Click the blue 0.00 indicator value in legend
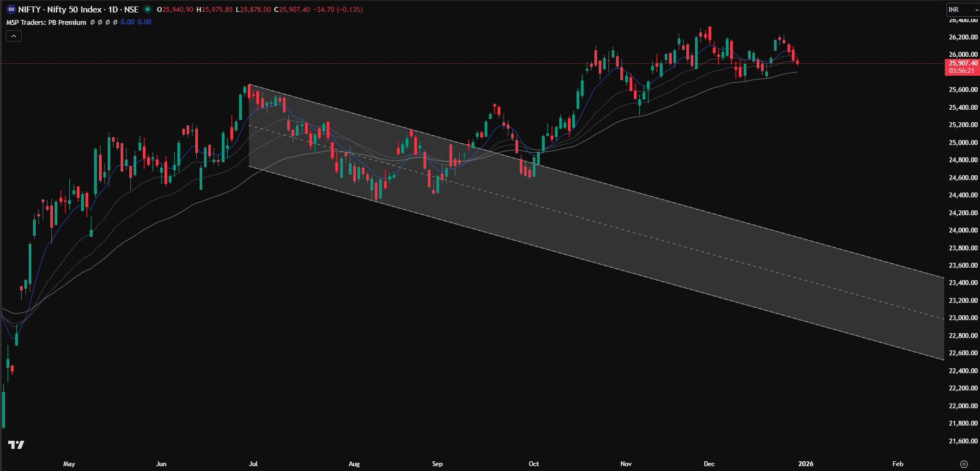Viewport: 980px width, 471px height. (x=128, y=22)
